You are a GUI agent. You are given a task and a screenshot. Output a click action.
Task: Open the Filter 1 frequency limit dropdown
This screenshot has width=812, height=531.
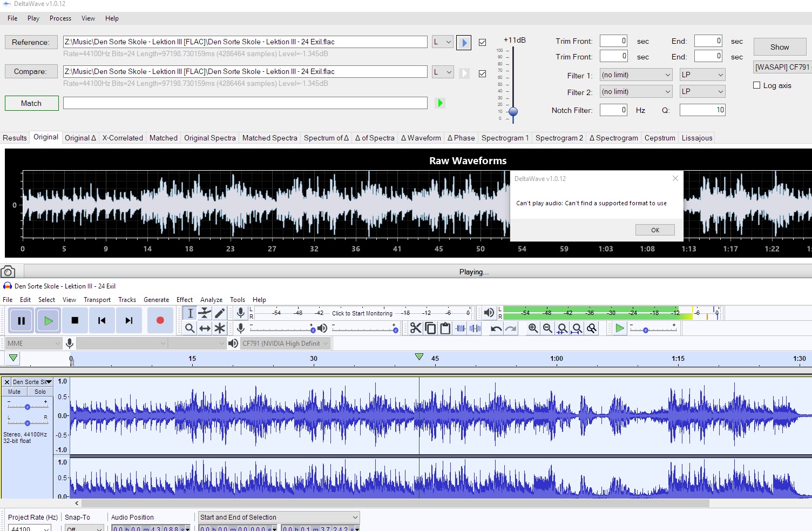tap(636, 75)
